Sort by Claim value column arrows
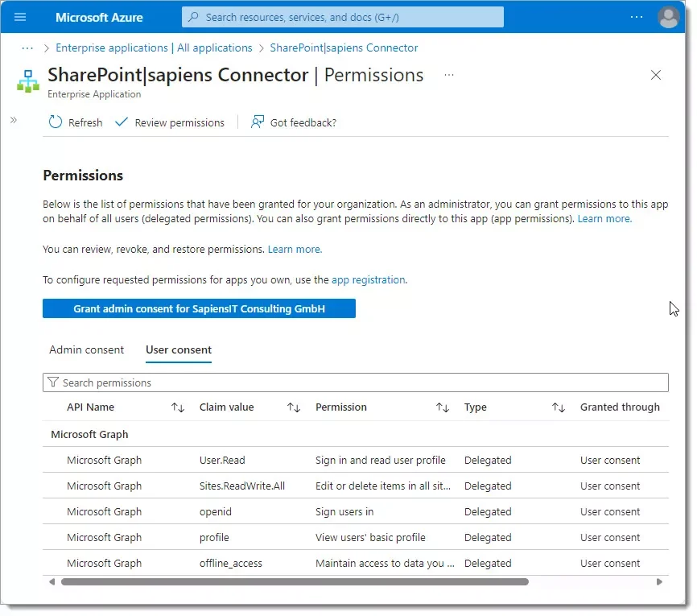The height and width of the screenshot is (616, 697). click(294, 407)
